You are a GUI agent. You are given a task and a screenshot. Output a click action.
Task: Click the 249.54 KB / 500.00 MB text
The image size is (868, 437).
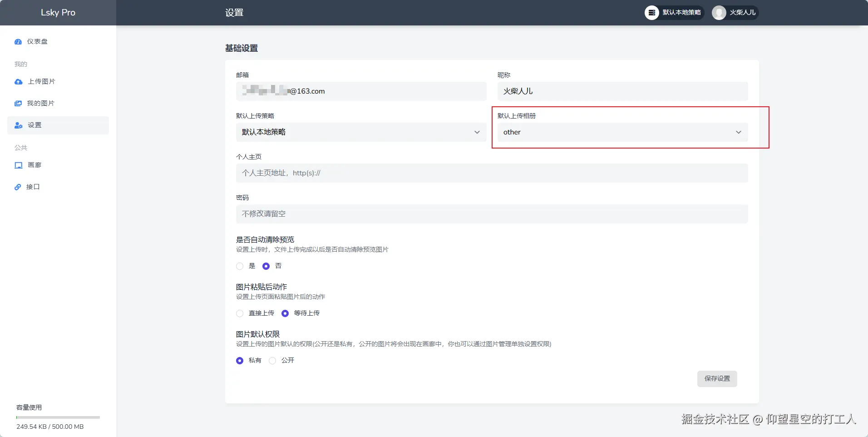(50, 427)
